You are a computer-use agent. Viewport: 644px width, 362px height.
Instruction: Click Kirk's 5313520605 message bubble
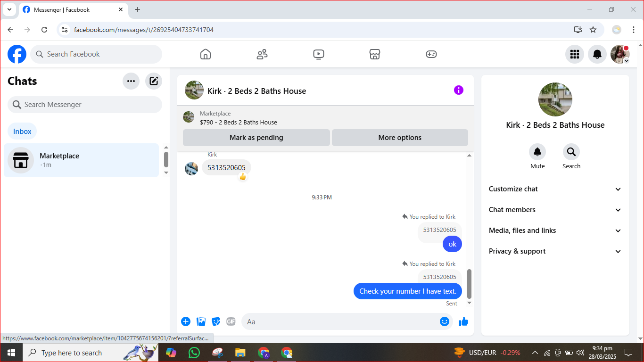(x=226, y=168)
